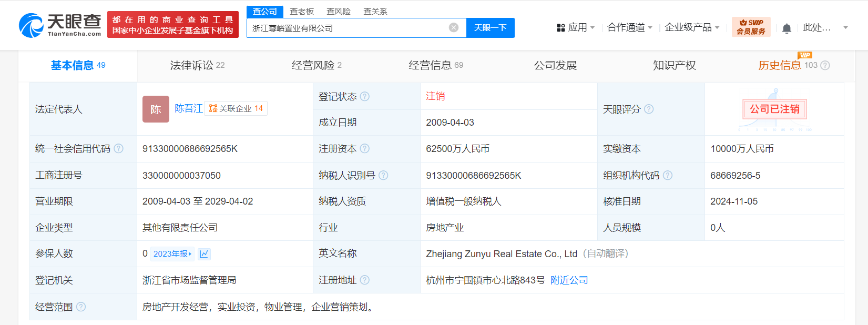Click help icon next to 注册地址
868x325 pixels.
[365, 280]
